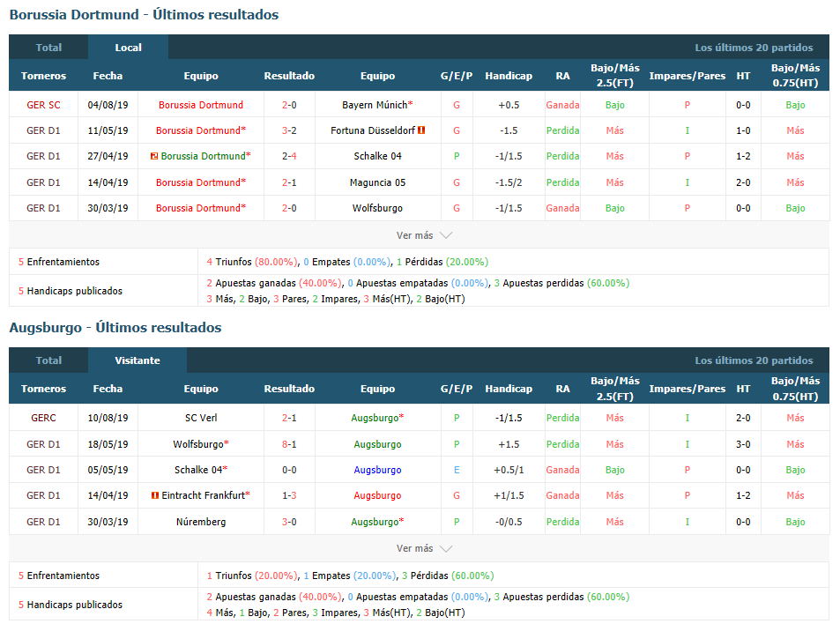Click '4 Triunfos (80.00%)' in the Dortmund summary

(252, 262)
